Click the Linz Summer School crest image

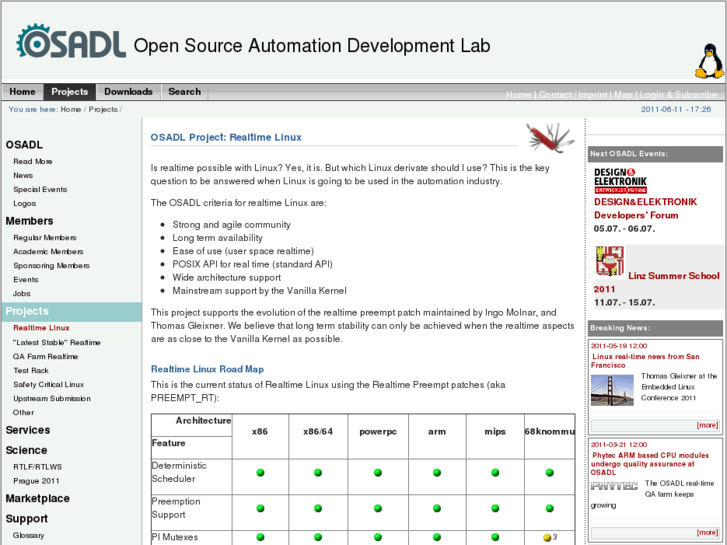pyautogui.click(x=610, y=261)
